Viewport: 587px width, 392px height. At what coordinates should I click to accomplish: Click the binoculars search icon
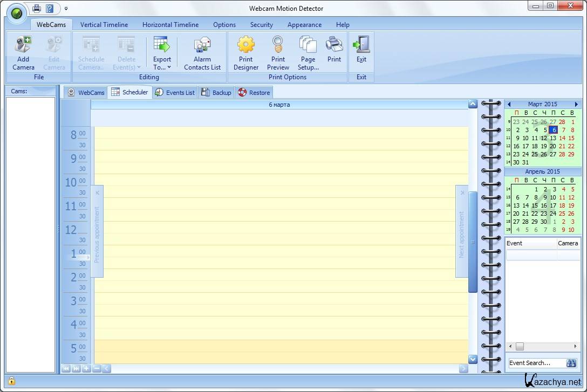[x=571, y=363]
